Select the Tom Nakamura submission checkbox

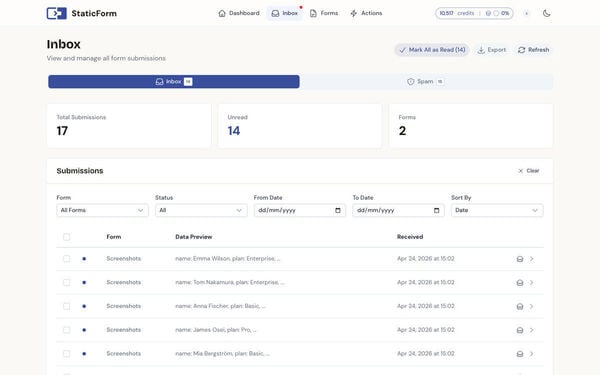point(67,282)
